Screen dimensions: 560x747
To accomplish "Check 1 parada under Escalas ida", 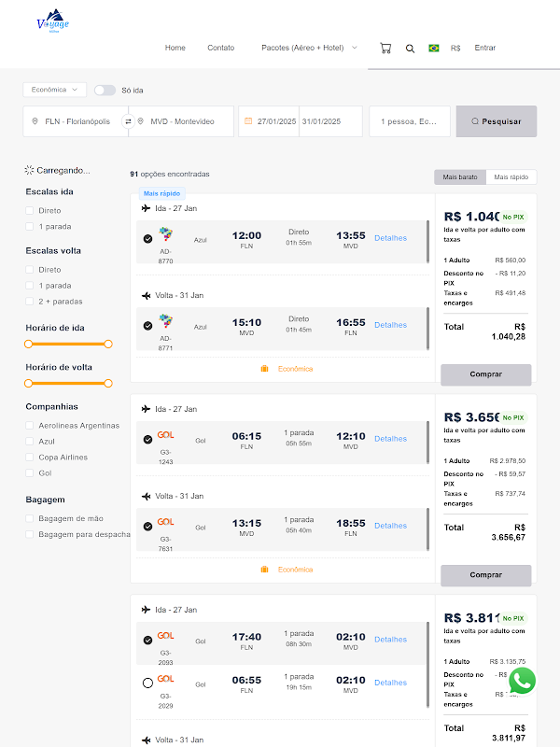I will (x=30, y=226).
